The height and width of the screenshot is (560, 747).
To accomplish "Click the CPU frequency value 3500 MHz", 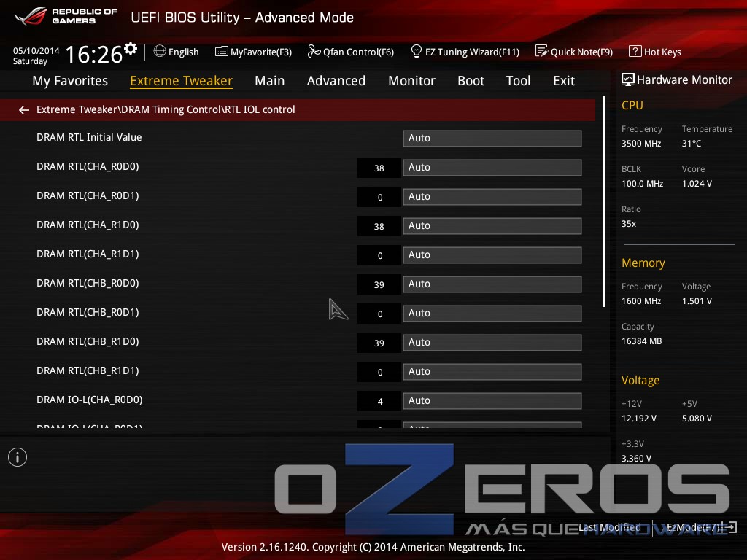I will 641,144.
